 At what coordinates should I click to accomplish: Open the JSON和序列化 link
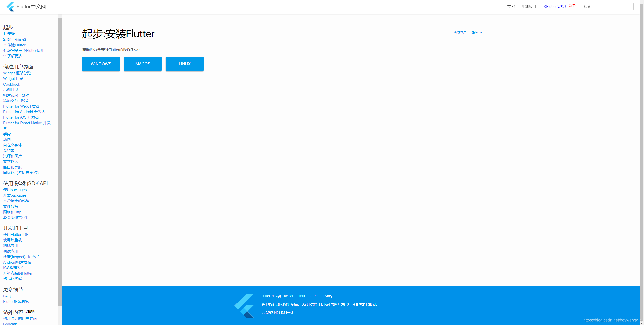[16, 218]
